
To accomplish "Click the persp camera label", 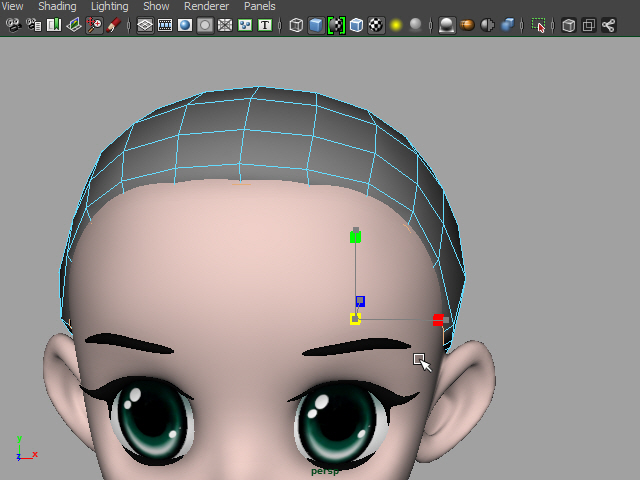I will (325, 471).
